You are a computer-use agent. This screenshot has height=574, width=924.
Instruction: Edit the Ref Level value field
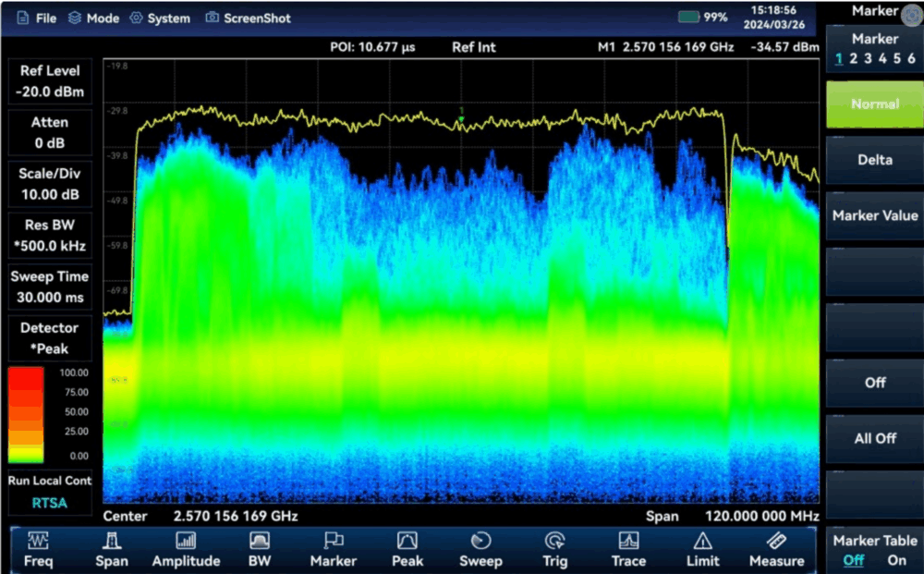tap(51, 91)
